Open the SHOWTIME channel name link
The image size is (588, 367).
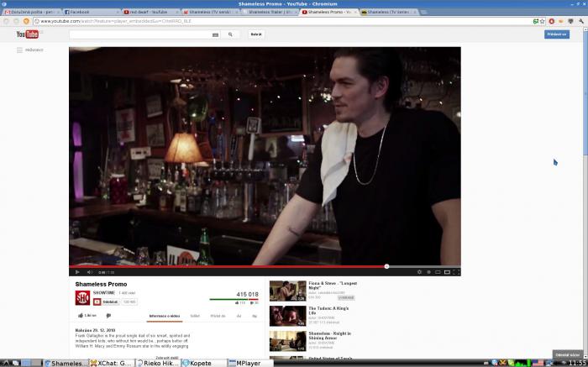coord(104,293)
